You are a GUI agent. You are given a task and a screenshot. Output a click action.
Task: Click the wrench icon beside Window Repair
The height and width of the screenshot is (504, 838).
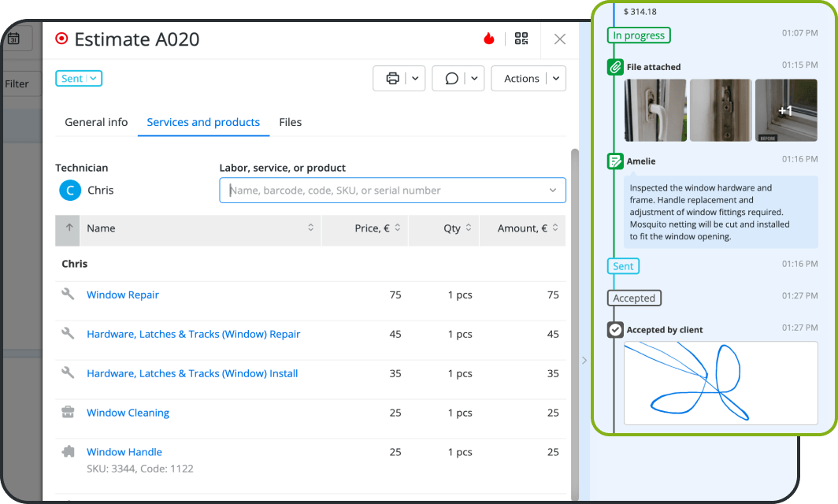point(68,294)
